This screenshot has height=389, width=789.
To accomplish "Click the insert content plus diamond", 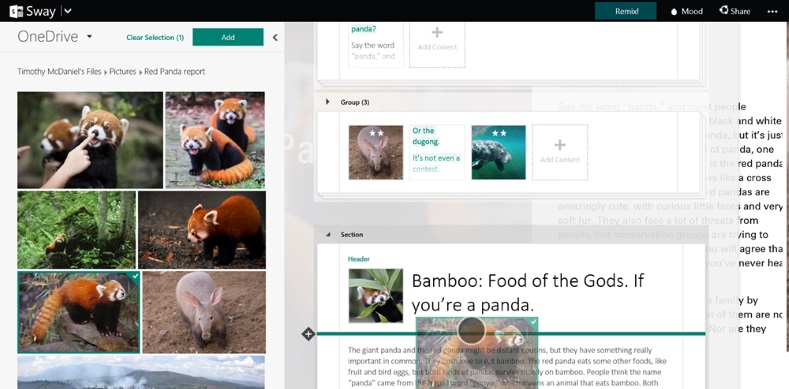I will [308, 333].
